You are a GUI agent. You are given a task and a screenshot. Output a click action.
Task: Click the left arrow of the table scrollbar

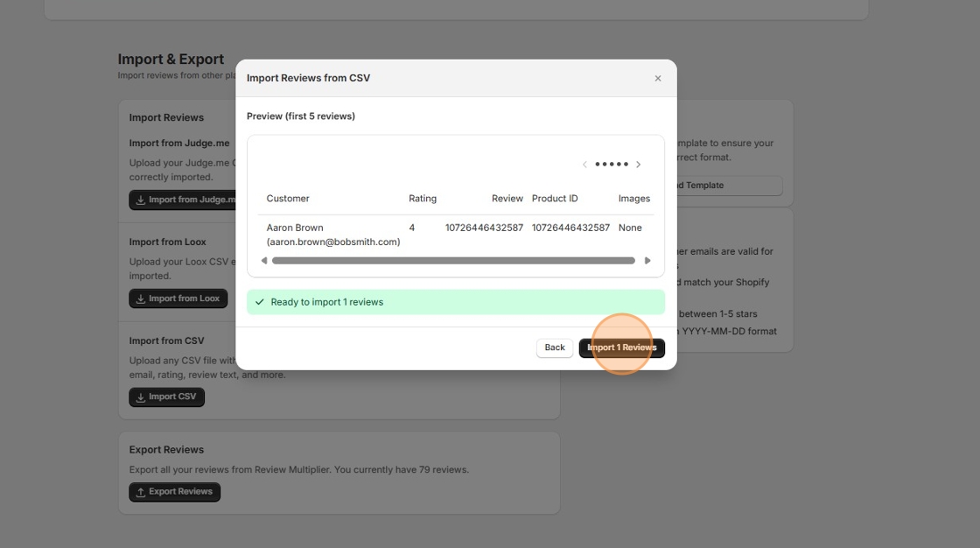[263, 260]
